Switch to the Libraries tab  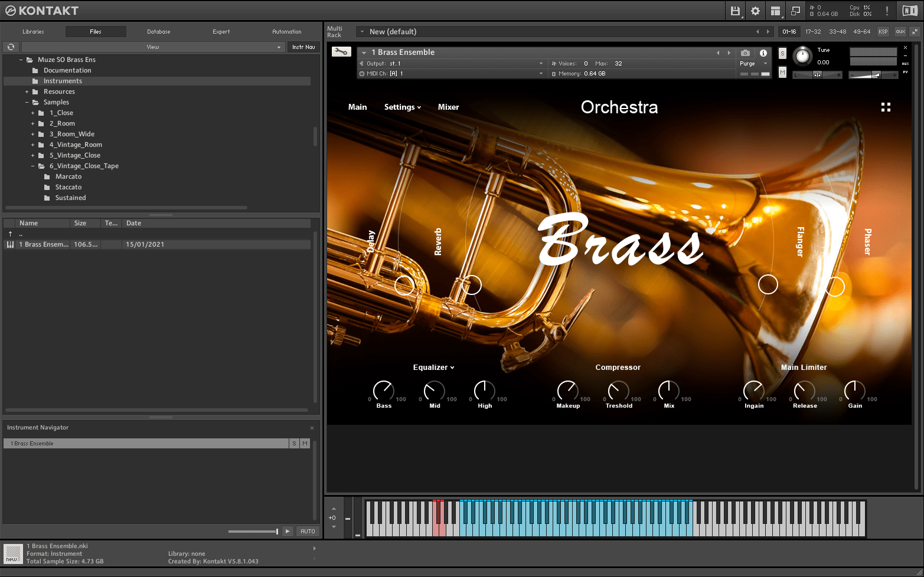pyautogui.click(x=33, y=32)
